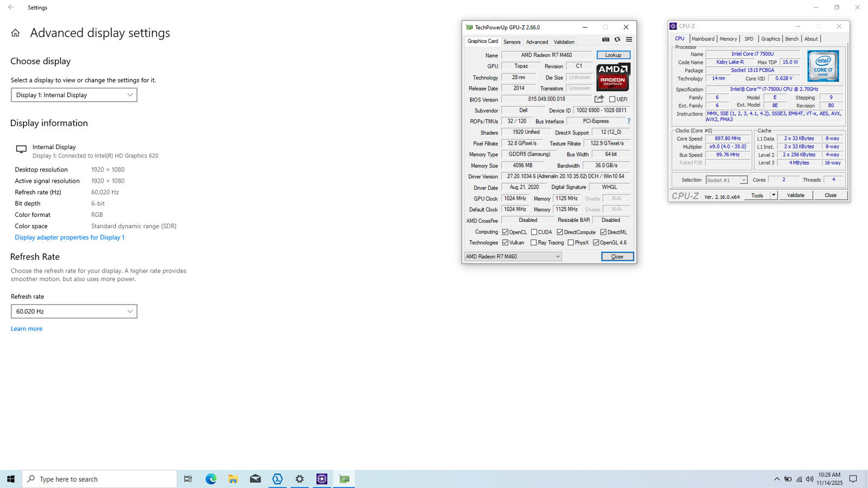Click the BIOS Version field 015.049.000.018

(x=546, y=99)
